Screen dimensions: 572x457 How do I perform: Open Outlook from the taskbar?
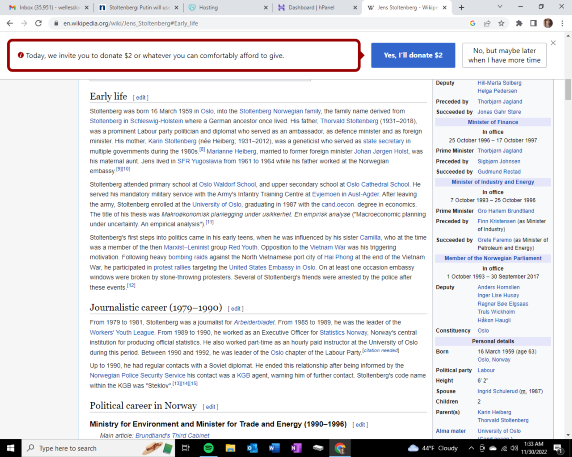coord(252,448)
